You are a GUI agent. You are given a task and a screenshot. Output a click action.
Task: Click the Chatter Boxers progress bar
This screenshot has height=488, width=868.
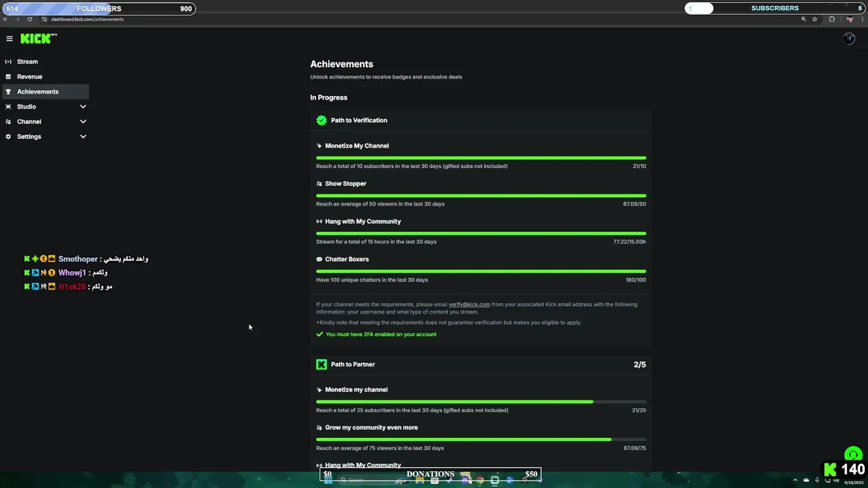[481, 272]
